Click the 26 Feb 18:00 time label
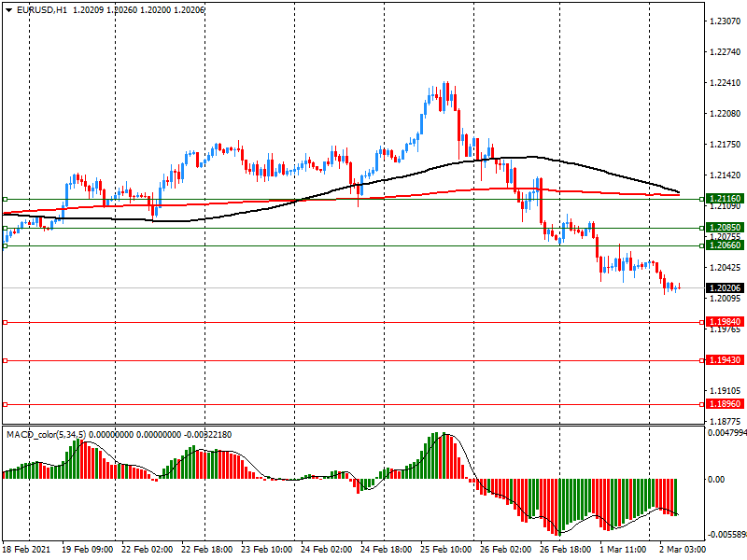747x560 pixels. point(566,550)
